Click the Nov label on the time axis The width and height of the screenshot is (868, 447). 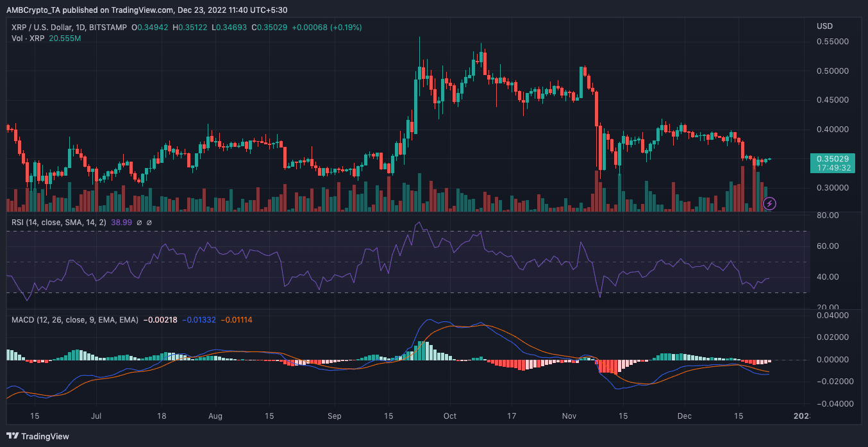click(x=569, y=416)
